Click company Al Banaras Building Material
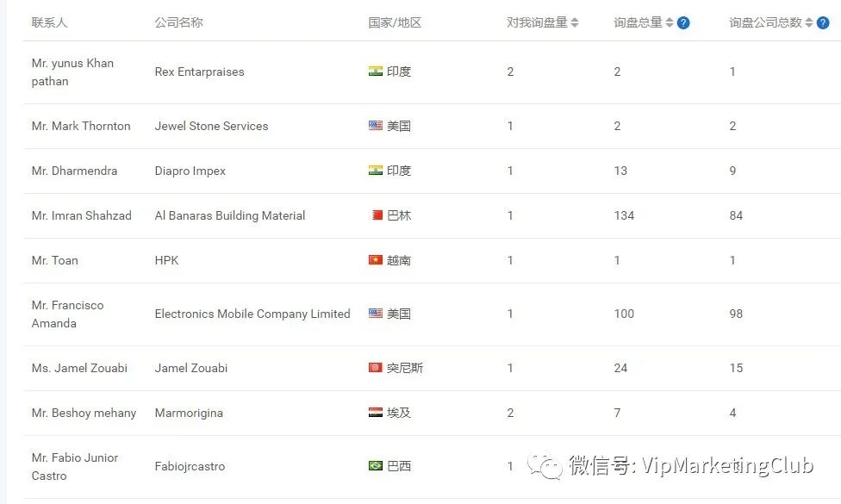This screenshot has height=504, width=841. 229,215
